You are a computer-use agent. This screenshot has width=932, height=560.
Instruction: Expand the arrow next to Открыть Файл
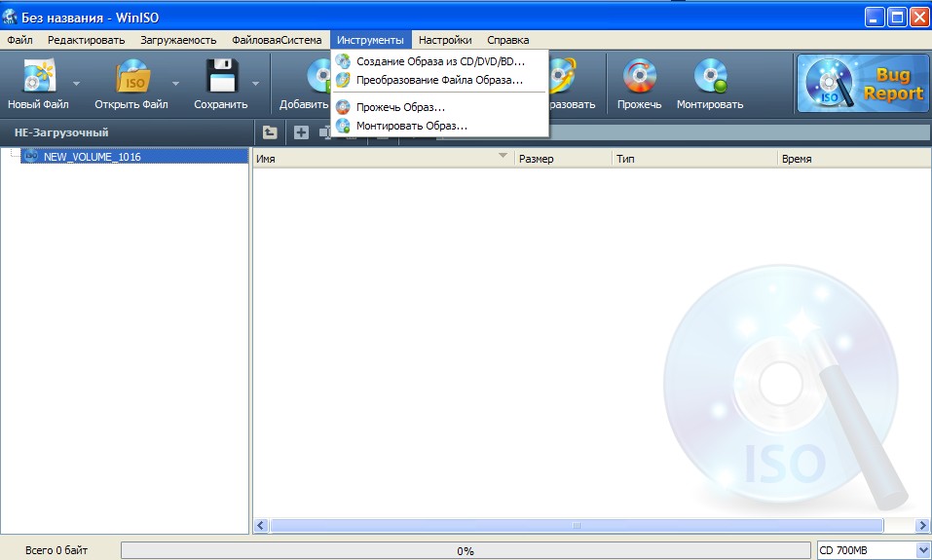(x=175, y=83)
